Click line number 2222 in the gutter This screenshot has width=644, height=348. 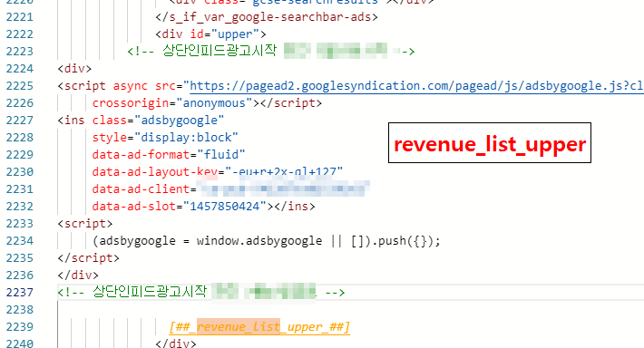coord(19,34)
